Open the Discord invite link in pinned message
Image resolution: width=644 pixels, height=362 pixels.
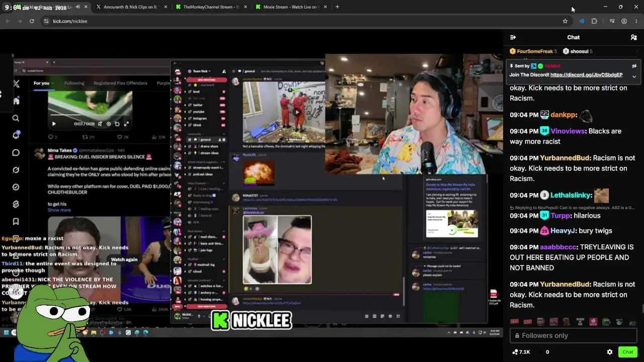coord(586,75)
